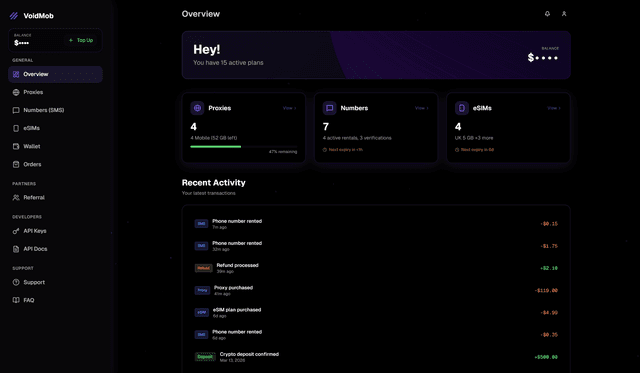The width and height of the screenshot is (640, 373).
Task: Click the Overview grid icon in sidebar
Action: tap(16, 74)
